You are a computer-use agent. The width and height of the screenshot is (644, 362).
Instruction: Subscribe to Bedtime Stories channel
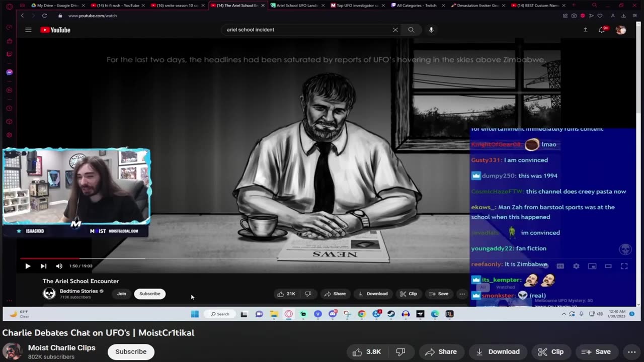click(x=149, y=294)
